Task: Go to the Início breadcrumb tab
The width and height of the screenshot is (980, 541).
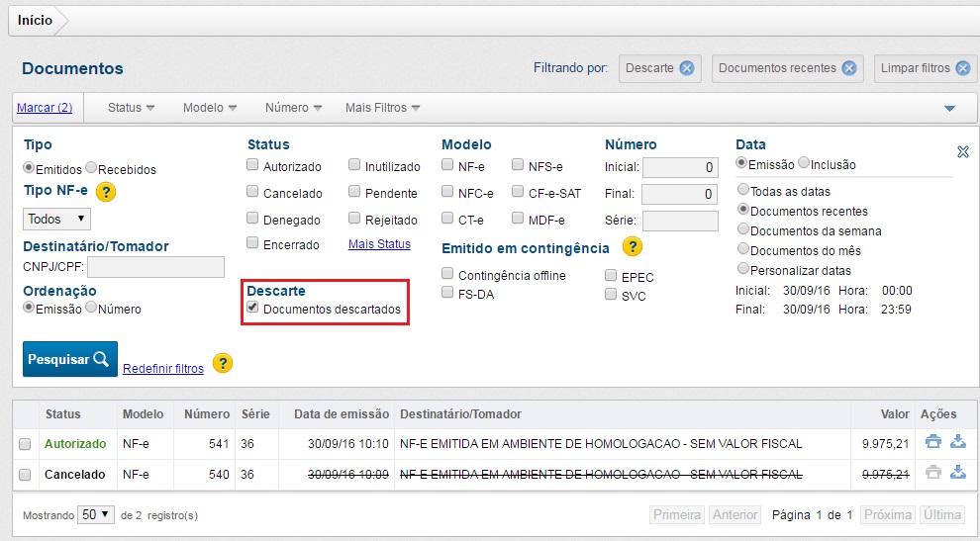Action: click(x=35, y=20)
